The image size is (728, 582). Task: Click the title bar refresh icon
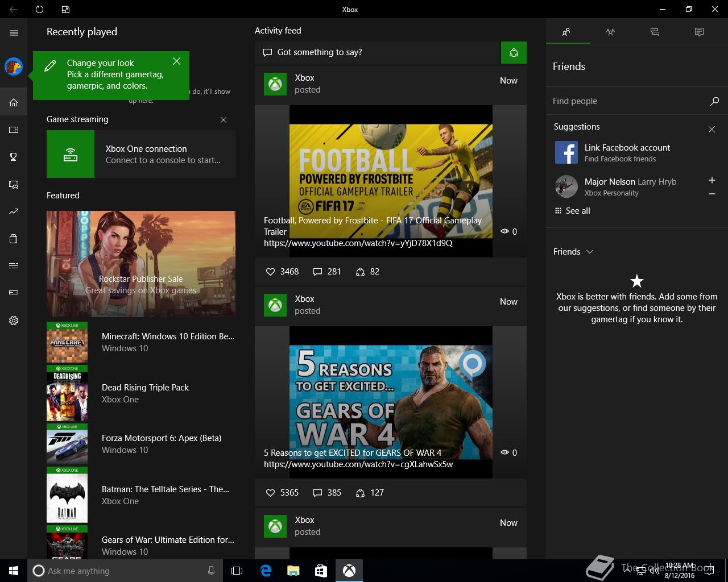39,9
